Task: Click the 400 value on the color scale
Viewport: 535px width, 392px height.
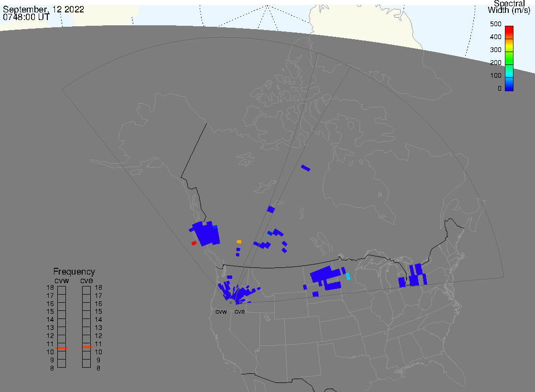Action: tap(495, 37)
